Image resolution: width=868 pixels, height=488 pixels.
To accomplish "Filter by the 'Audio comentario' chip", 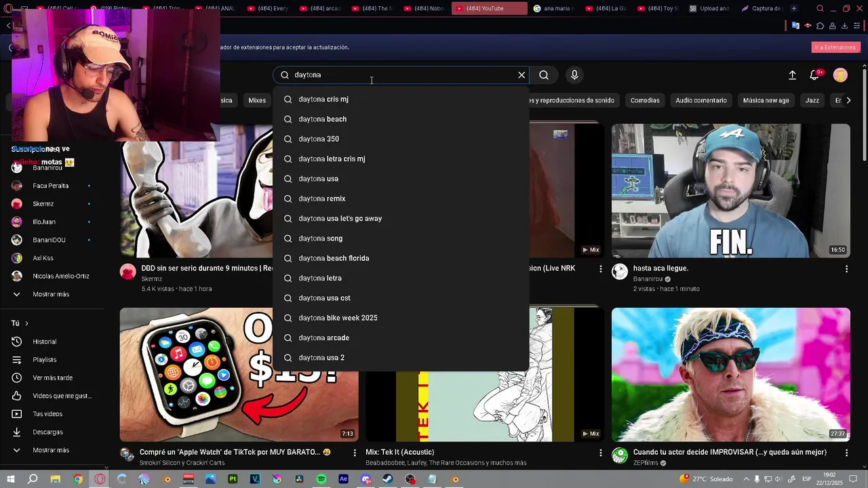I will click(x=701, y=100).
